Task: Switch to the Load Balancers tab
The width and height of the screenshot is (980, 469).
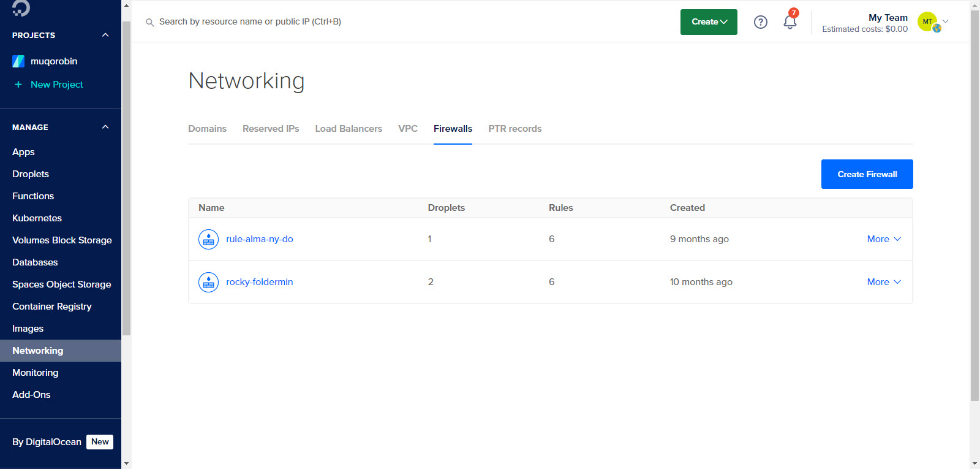Action: pos(349,129)
